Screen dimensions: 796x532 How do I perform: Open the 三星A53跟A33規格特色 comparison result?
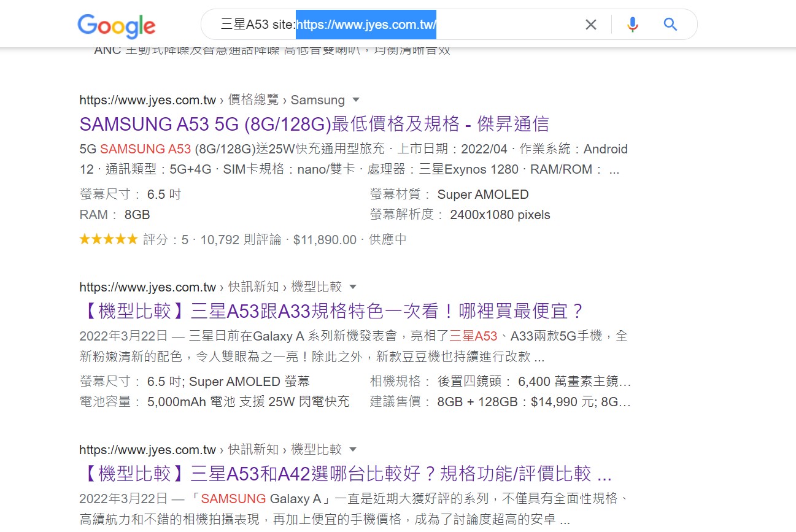click(332, 311)
